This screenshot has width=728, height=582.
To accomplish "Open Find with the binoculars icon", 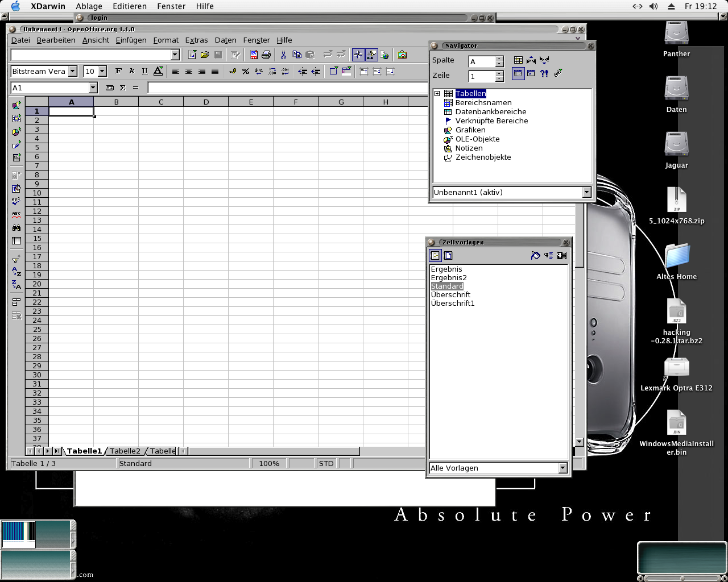I will 16,227.
